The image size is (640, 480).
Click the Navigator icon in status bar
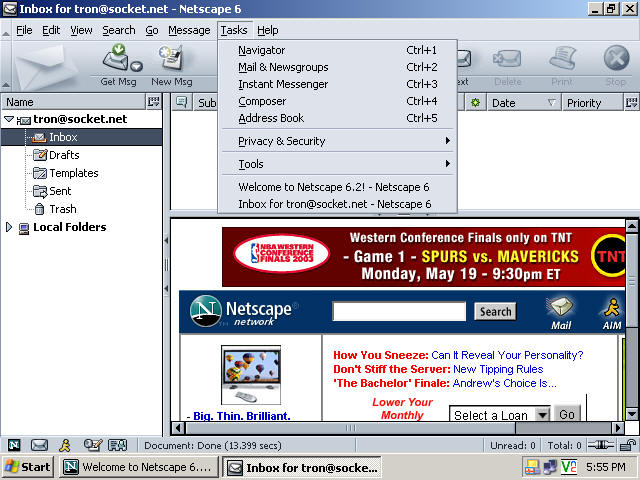(14, 445)
